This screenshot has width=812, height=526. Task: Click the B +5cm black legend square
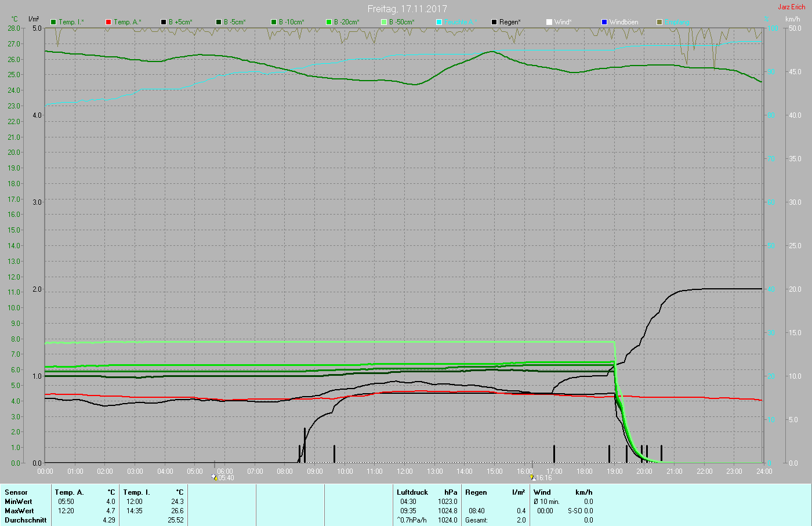pos(164,22)
